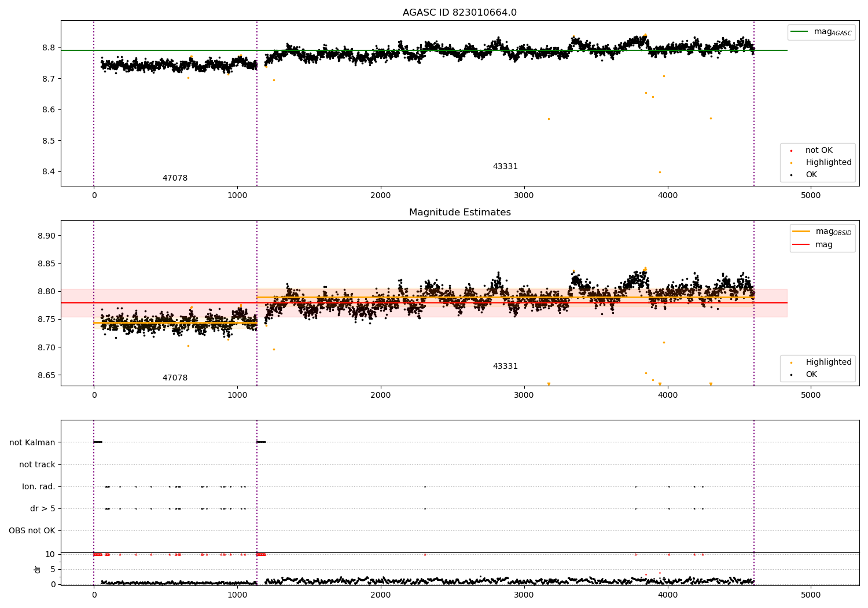868x608 pixels.
Task: Click the 'dr > 5' row label
Action: point(43,509)
